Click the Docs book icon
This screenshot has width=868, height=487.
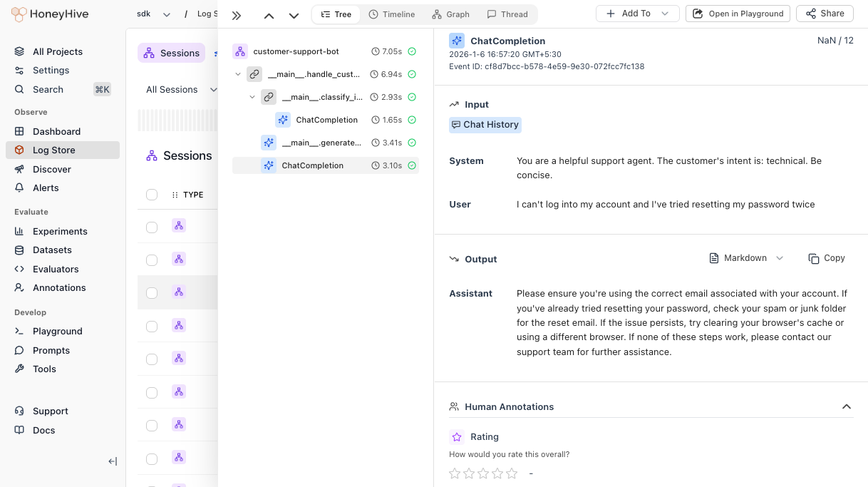[x=19, y=430]
